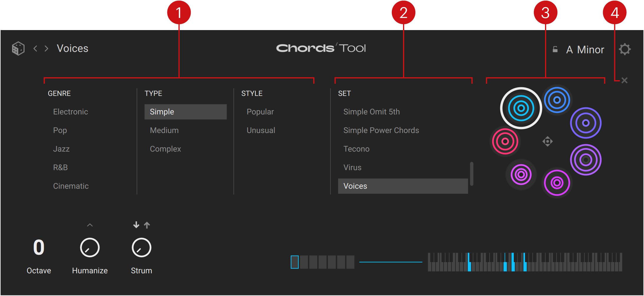Toggle the key lock next to A Minor

555,49
